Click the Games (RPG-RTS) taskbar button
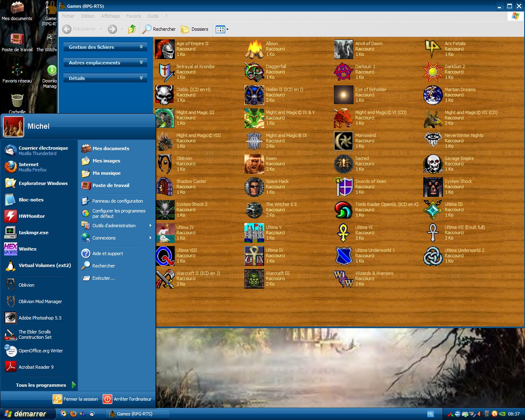 click(137, 414)
